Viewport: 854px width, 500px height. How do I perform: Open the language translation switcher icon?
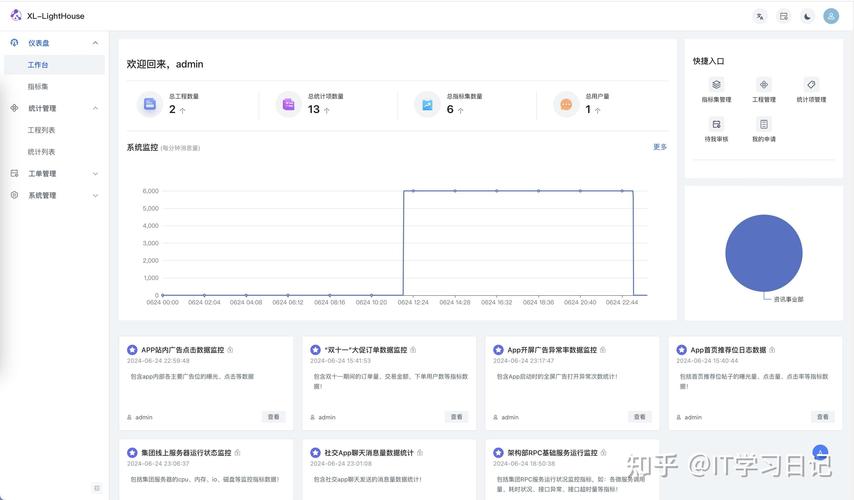(760, 16)
